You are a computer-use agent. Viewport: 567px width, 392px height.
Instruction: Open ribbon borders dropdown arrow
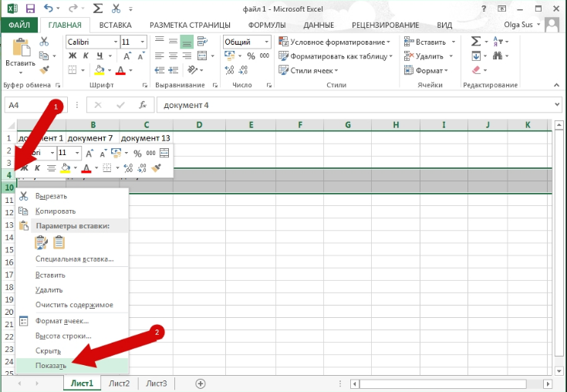(x=83, y=70)
